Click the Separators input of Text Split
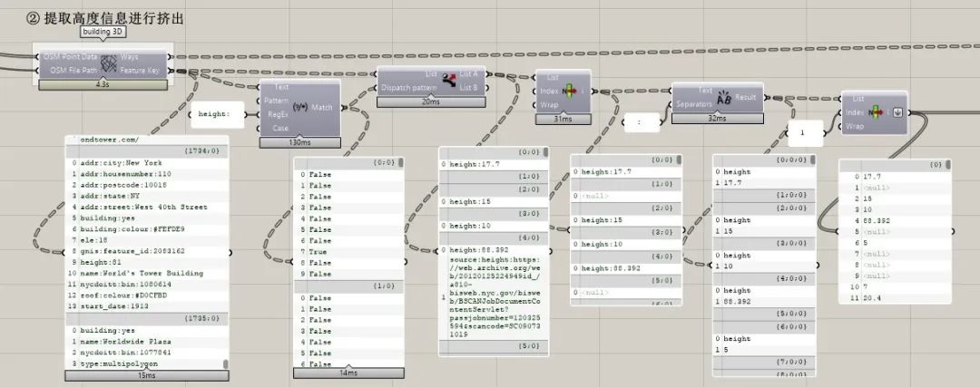This screenshot has width=980, height=387. coord(694,104)
